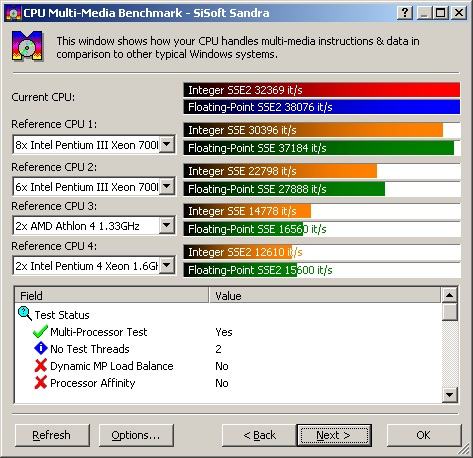Screen dimensions: 473x458
Task: Open the Reference CPU 2 dropdown arrow
Action: 166,186
